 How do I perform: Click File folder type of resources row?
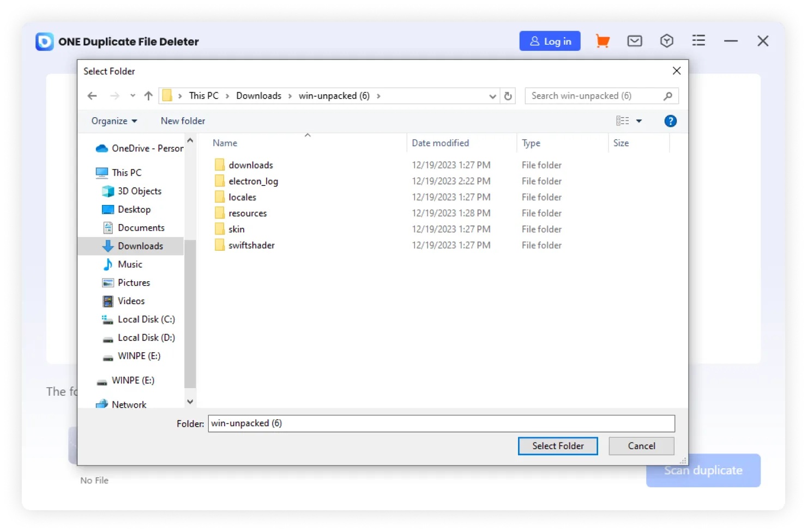(x=541, y=213)
